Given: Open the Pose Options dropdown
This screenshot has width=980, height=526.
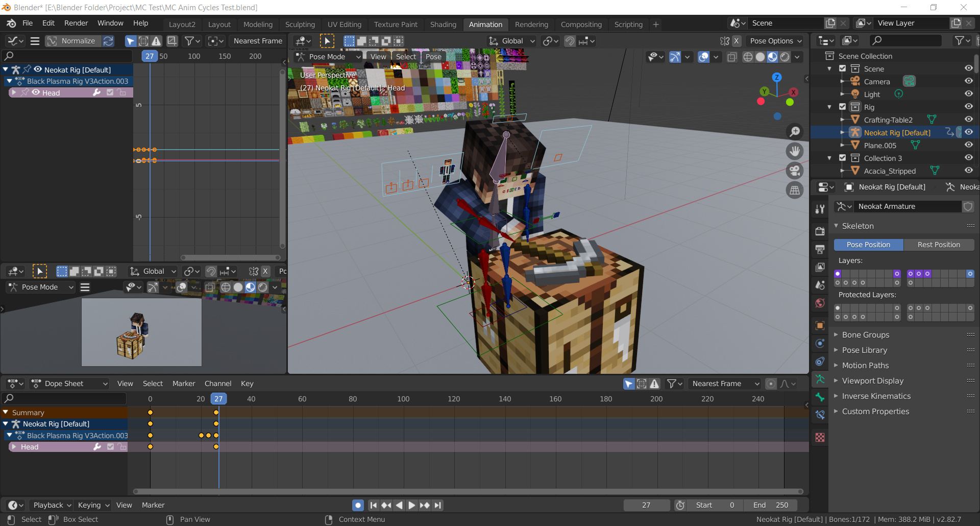Looking at the screenshot, I should pos(774,41).
